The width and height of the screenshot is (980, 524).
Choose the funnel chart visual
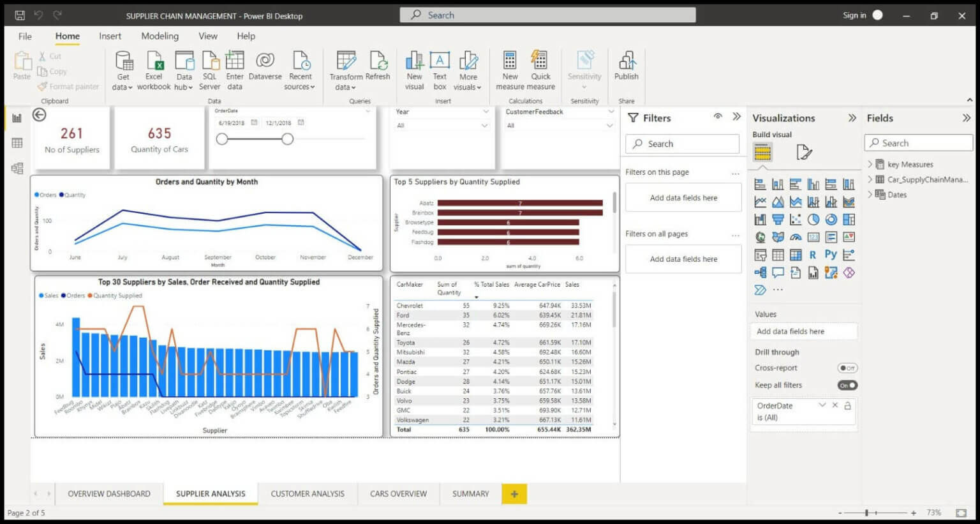coord(778,219)
